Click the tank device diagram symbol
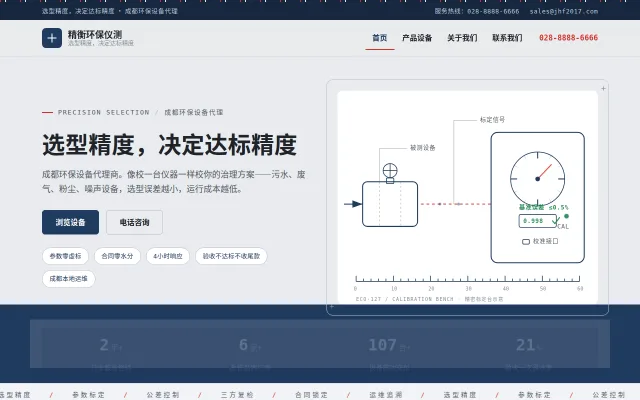 click(x=390, y=204)
